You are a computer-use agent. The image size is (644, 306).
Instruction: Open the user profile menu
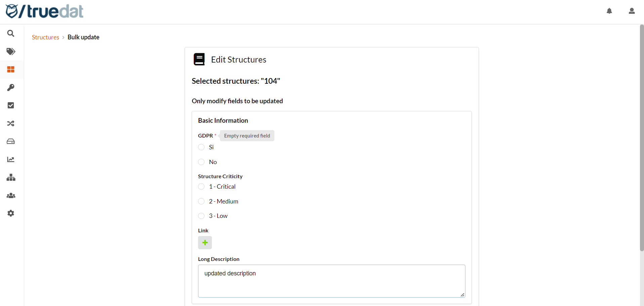tap(632, 11)
